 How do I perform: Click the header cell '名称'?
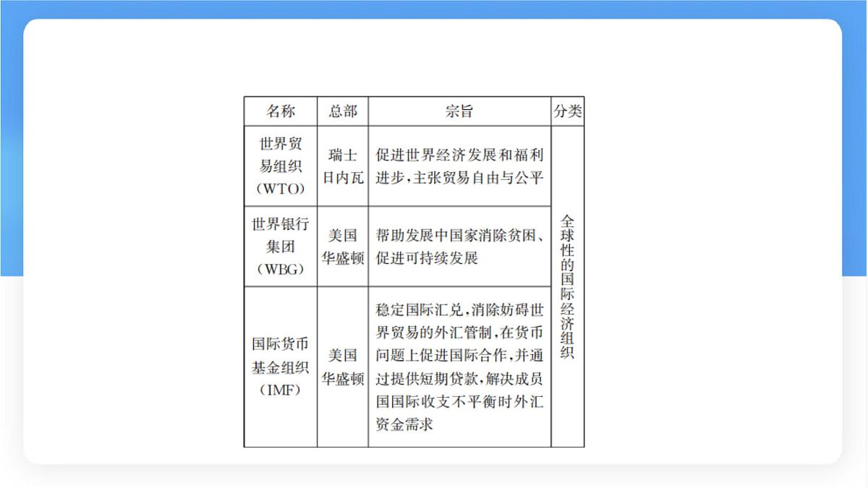(281, 111)
